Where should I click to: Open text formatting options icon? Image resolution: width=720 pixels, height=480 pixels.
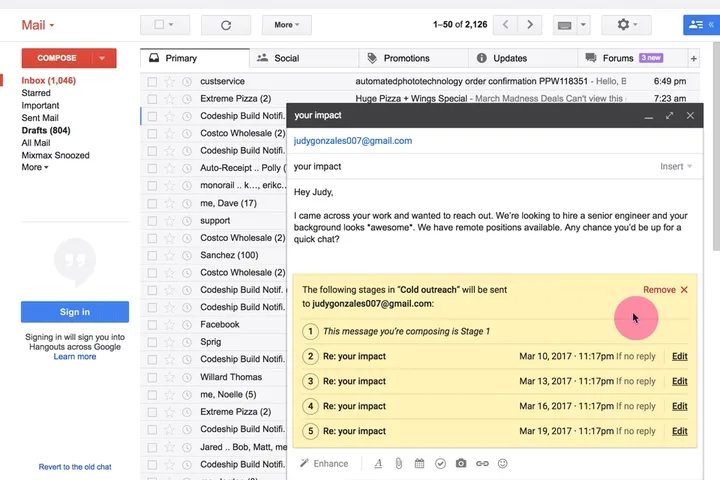(378, 463)
